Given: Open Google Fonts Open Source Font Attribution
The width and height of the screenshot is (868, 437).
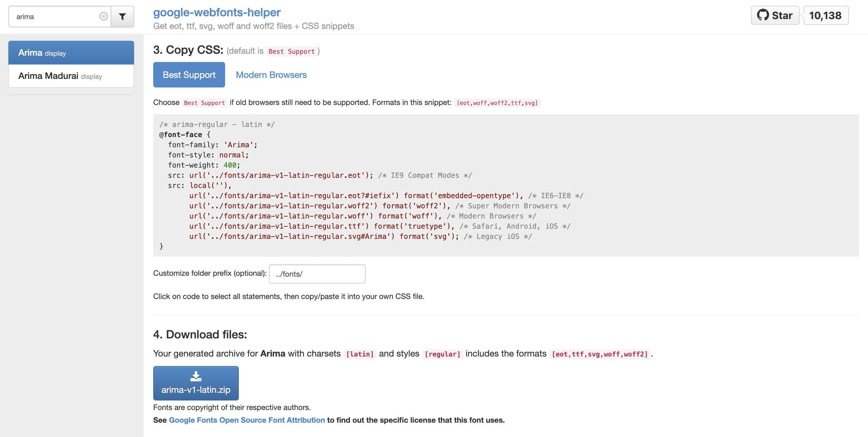Looking at the screenshot, I should point(247,420).
